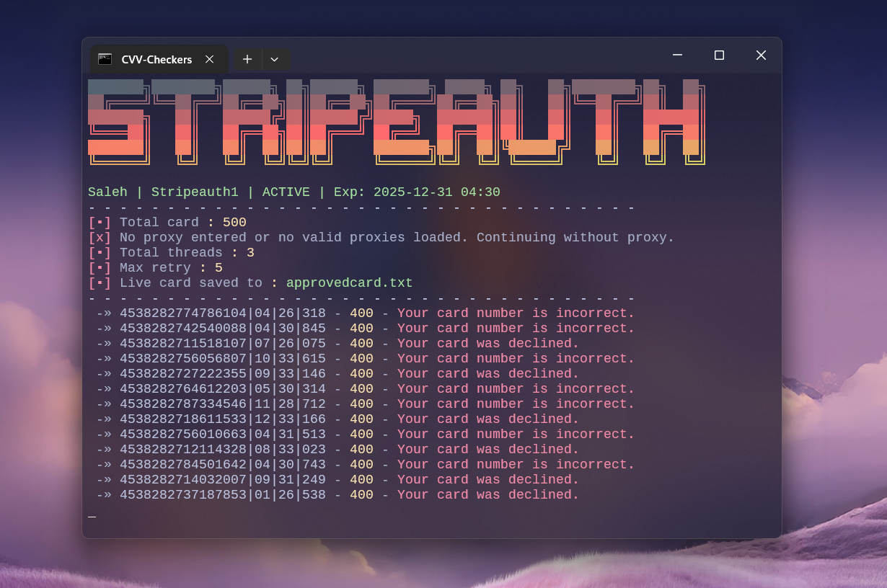The width and height of the screenshot is (887, 588).
Task: Select the CVV-Checkers tab title
Action: pos(156,60)
